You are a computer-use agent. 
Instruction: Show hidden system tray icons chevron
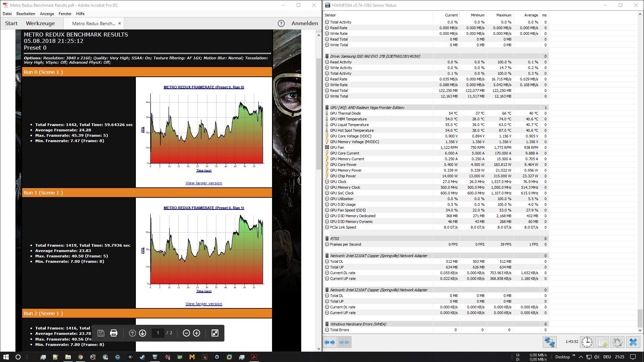click(x=581, y=357)
